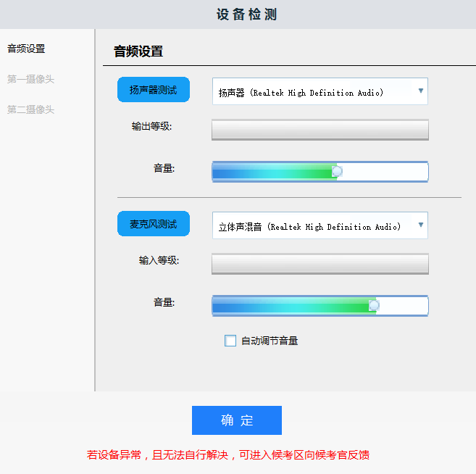Start the 麦克风测试 microphone test
The image size is (476, 474).
[x=153, y=224]
